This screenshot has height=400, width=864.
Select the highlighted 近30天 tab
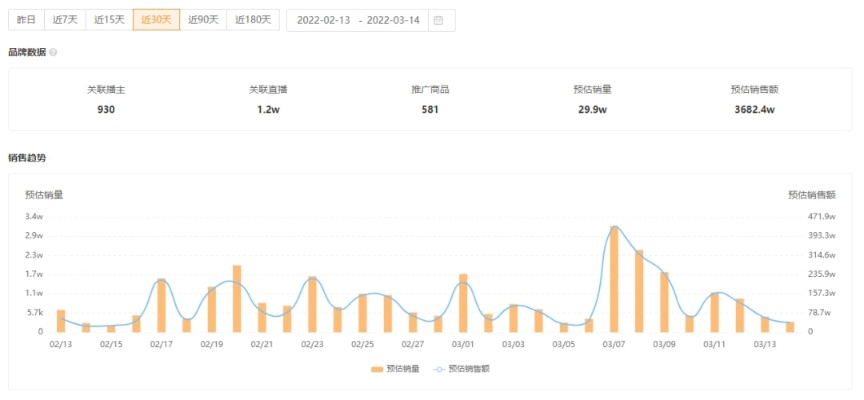(x=156, y=20)
